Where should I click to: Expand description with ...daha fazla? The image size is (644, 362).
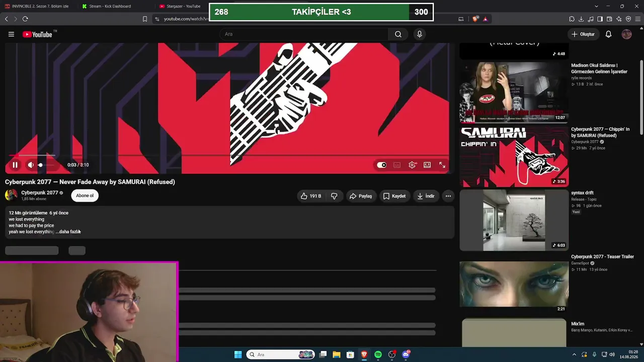click(x=68, y=232)
